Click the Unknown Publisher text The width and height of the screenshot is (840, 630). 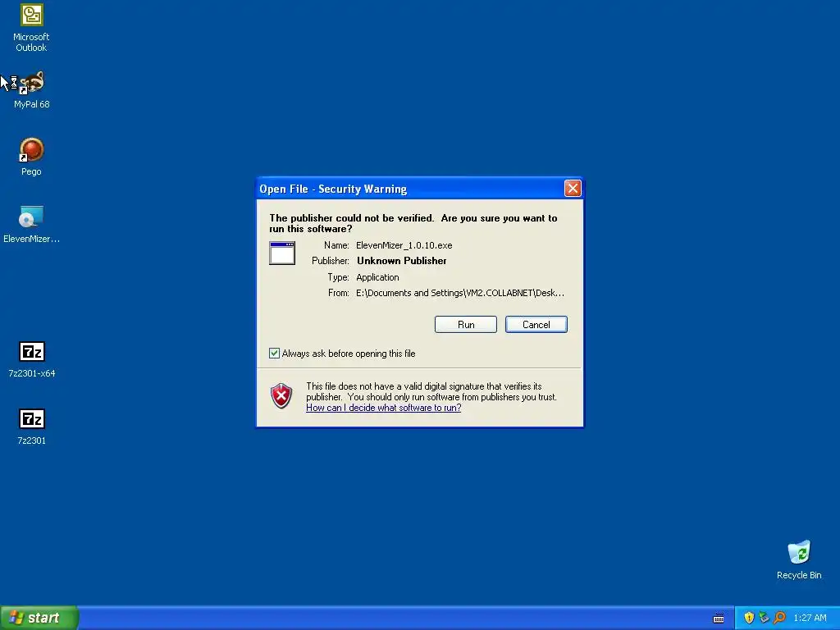pos(402,261)
